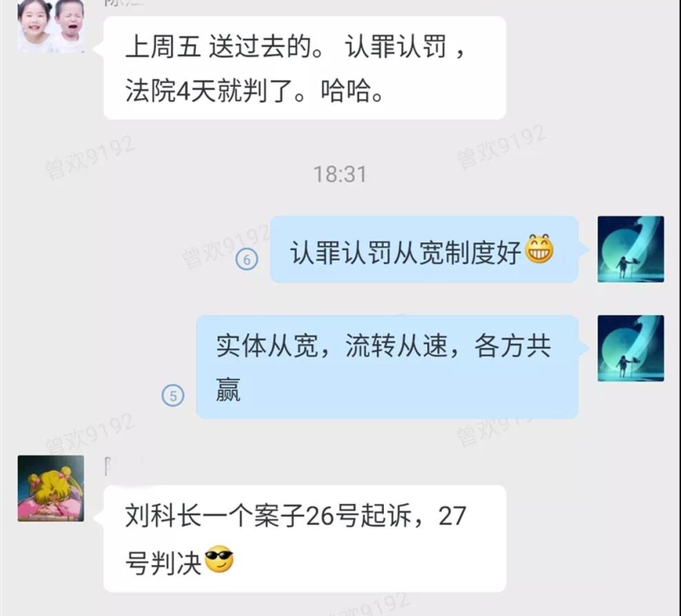This screenshot has width=681, height=616.
Task: Select the 上周五 送过去的 message bubble
Action: [305, 68]
